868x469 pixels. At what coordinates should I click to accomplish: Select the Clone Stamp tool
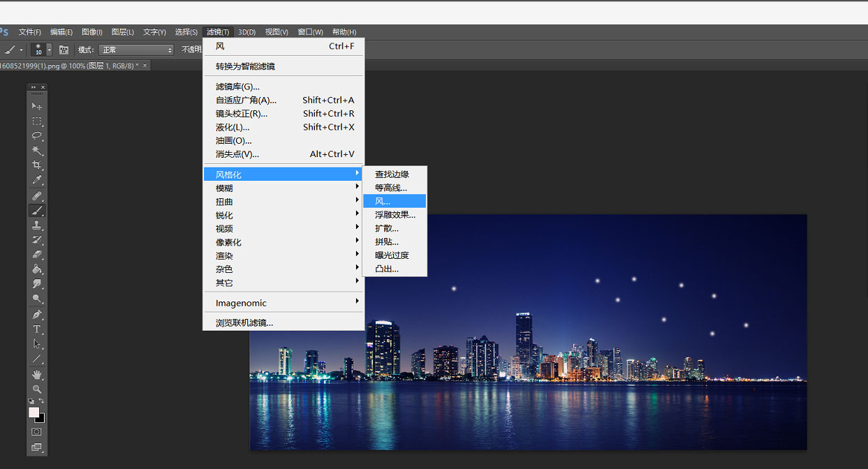click(37, 225)
